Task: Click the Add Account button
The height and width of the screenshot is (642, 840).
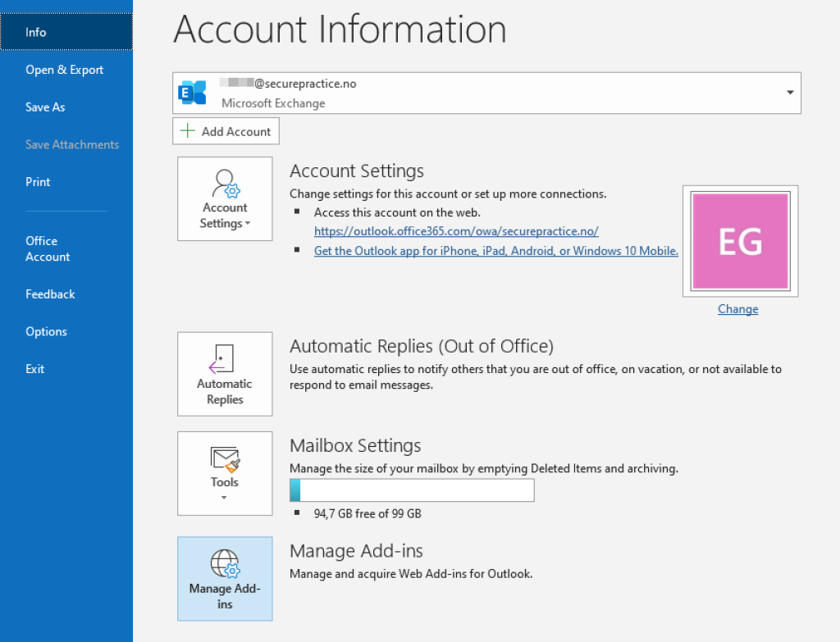Action: pos(226,130)
